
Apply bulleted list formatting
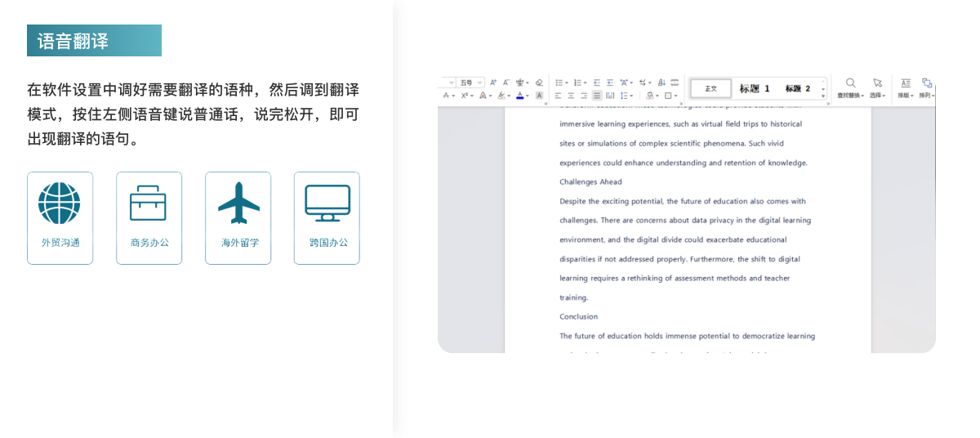560,83
